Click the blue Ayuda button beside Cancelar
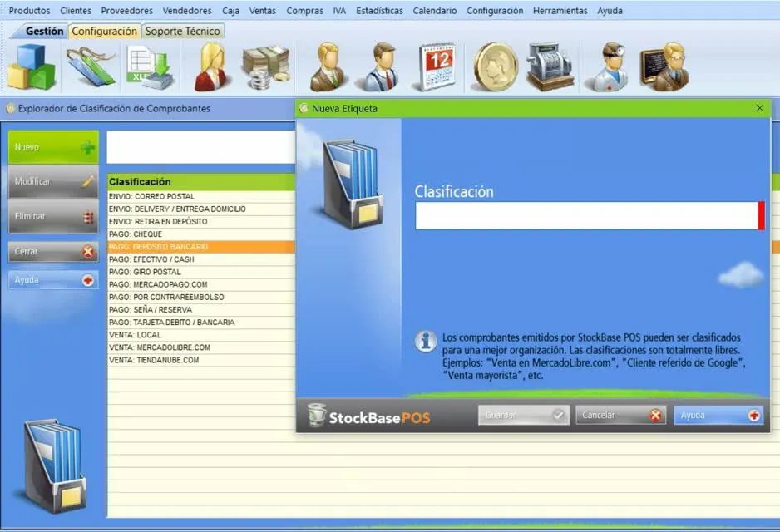780x532 pixels. pos(718,415)
